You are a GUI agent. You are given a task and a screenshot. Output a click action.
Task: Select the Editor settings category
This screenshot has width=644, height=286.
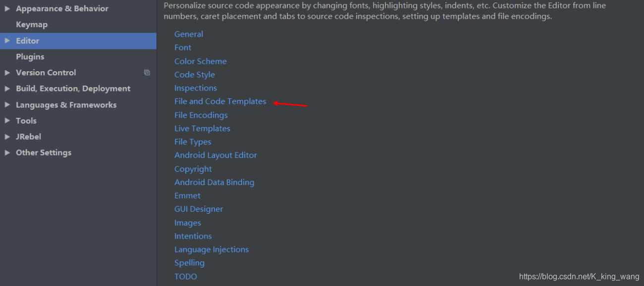click(x=27, y=41)
